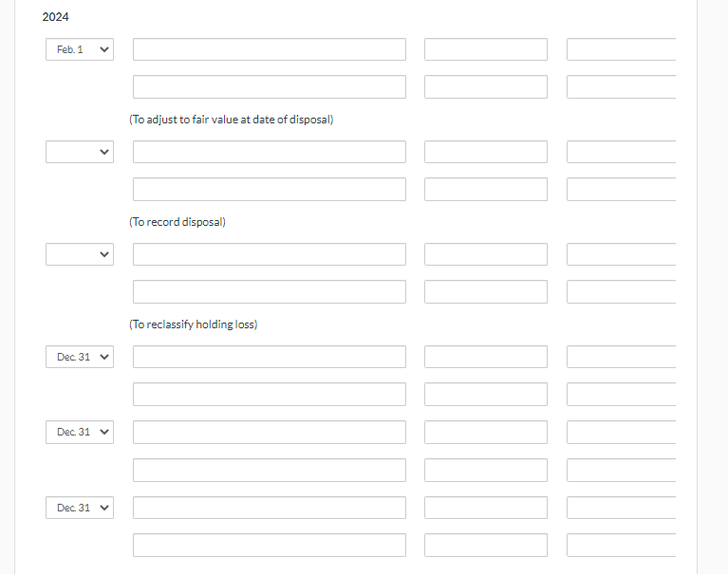
Task: Click credit amount field beside last Dec. 31
Action: tap(621, 508)
